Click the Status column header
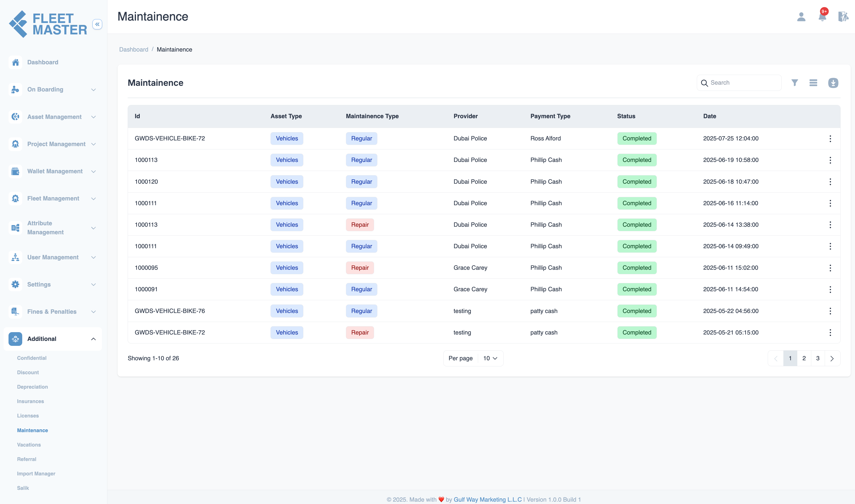Screen dimensions: 855x504 click(626, 116)
